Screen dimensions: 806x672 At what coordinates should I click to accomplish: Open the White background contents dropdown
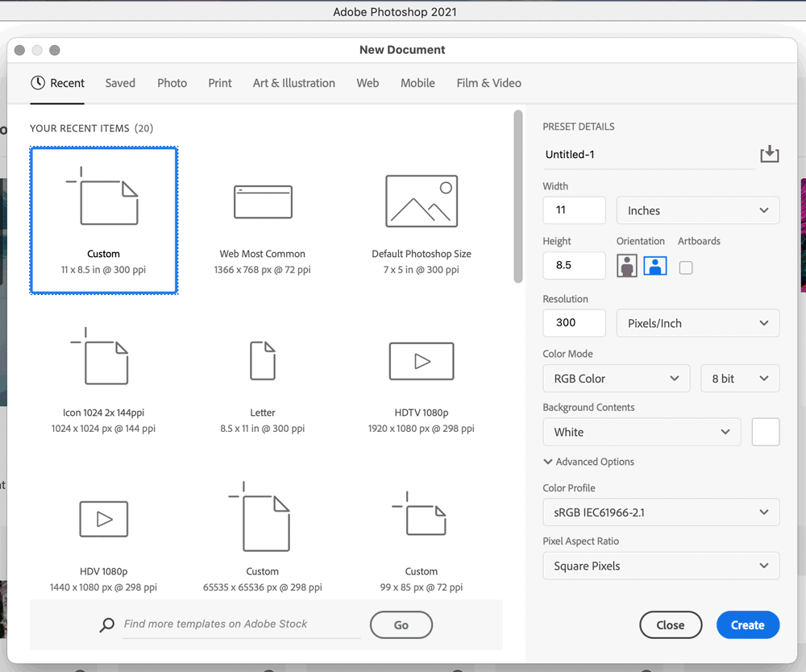[642, 432]
